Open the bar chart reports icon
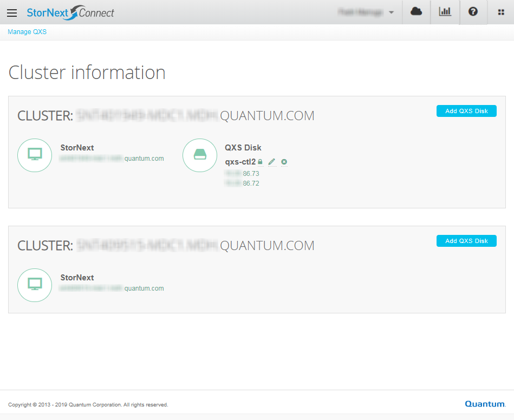Viewport: 514px width, 420px height. tap(445, 12)
